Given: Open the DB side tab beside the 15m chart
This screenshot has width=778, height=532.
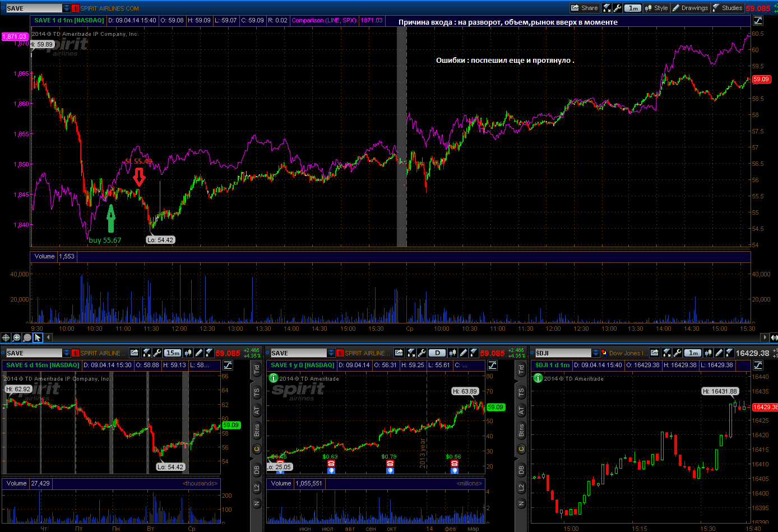Looking at the screenshot, I should [x=257, y=469].
